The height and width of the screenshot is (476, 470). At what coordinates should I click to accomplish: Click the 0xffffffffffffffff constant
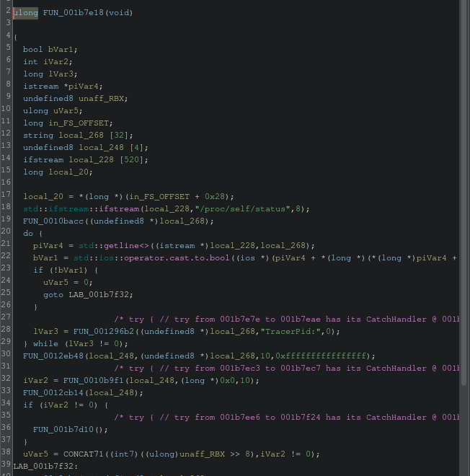[x=321, y=356]
